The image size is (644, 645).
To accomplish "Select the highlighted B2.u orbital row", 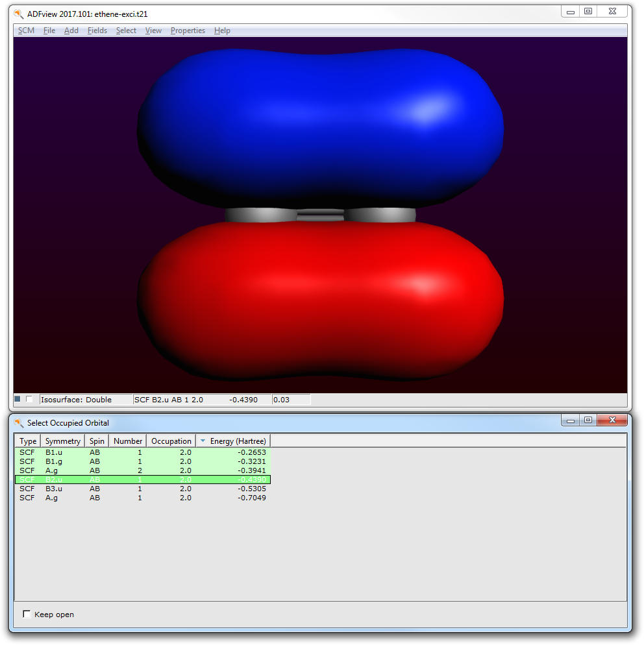I will click(x=143, y=480).
